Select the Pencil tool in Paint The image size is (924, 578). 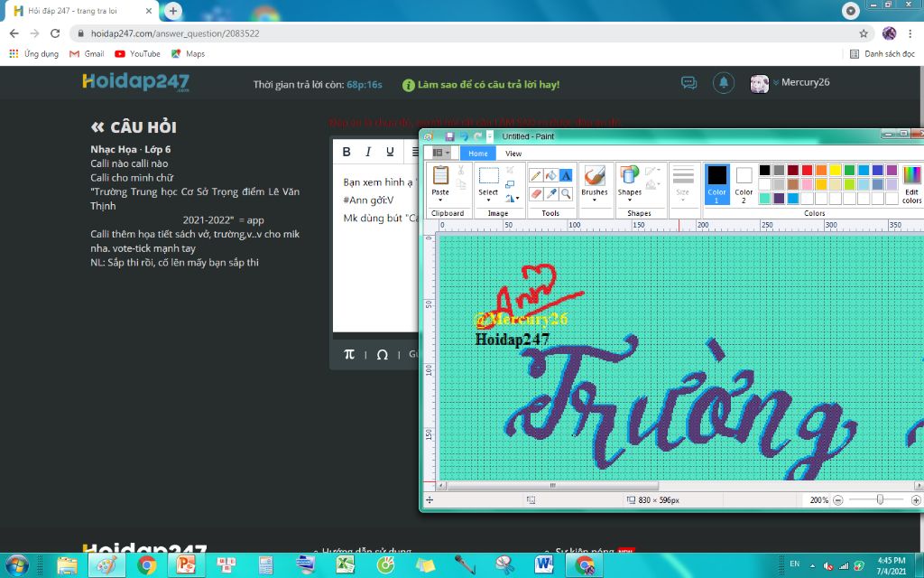click(x=536, y=175)
